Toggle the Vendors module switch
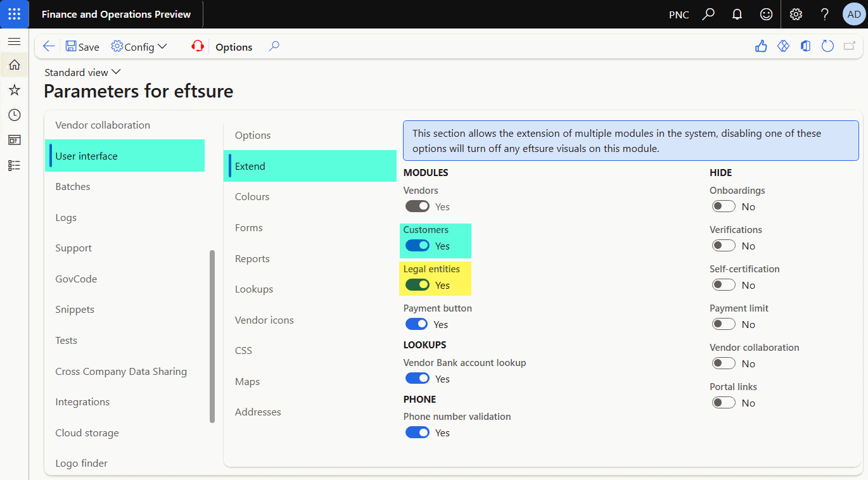This screenshot has height=480, width=868. (418, 206)
